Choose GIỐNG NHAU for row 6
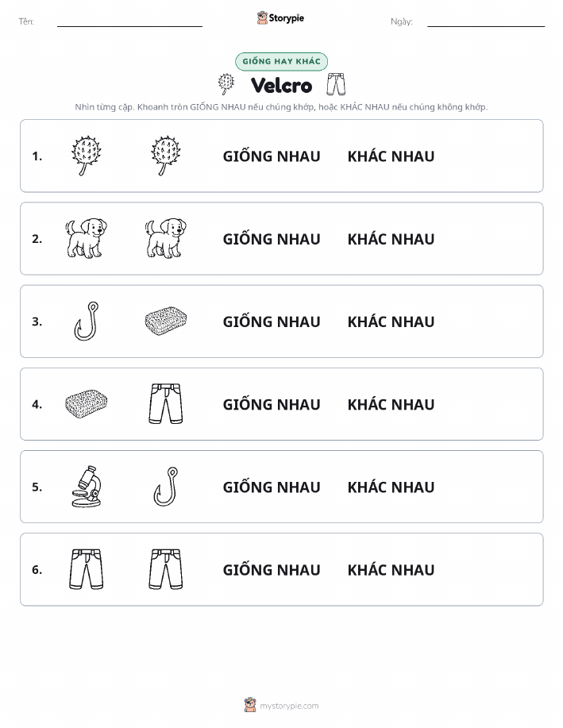This screenshot has height=728, width=563. point(272,569)
